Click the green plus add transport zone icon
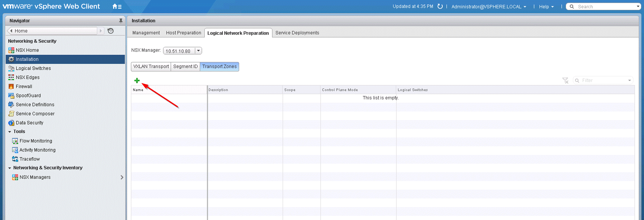This screenshot has width=644, height=220. (x=137, y=81)
